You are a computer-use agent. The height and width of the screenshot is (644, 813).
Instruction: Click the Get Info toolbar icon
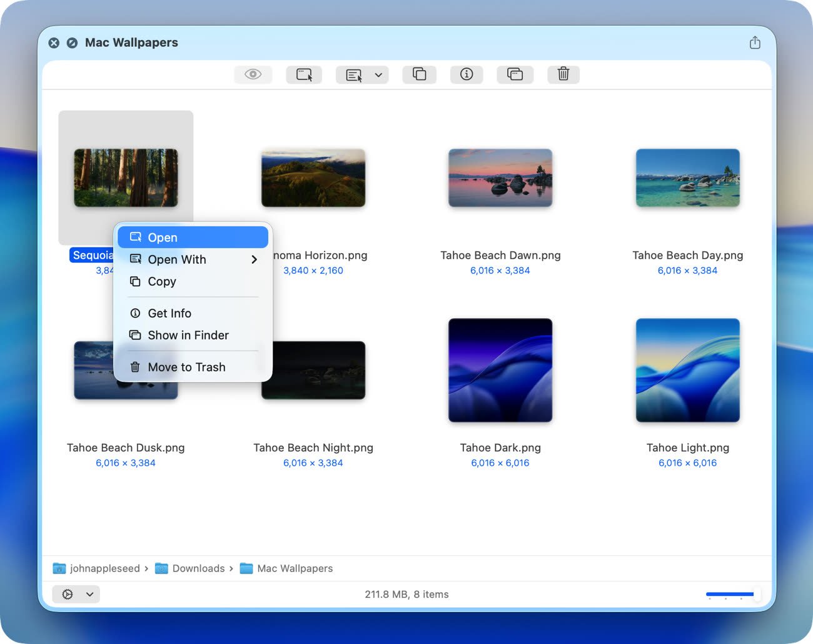pos(467,74)
